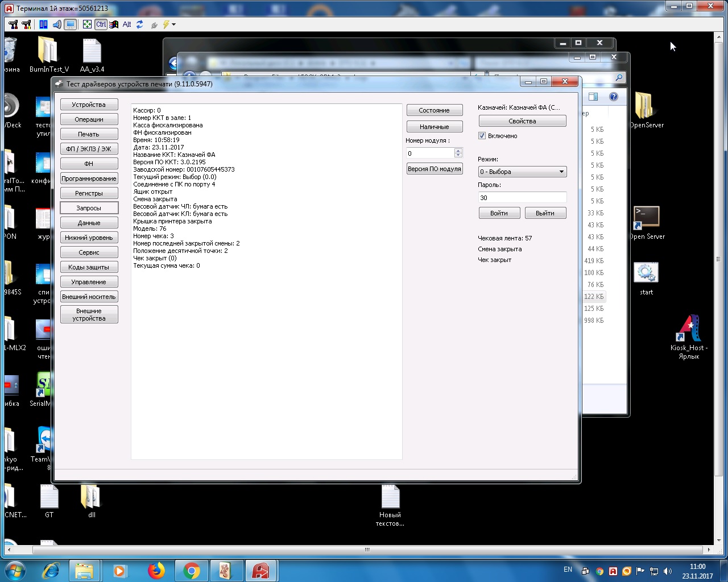Click the second connection toolbar icon with yellow plug

coord(26,24)
